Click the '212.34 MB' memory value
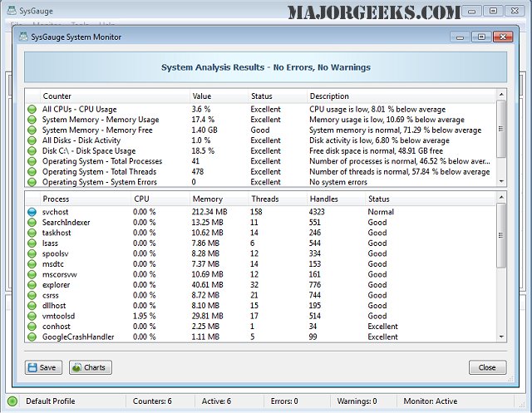Viewport: 532px width, 413px height. pos(209,212)
